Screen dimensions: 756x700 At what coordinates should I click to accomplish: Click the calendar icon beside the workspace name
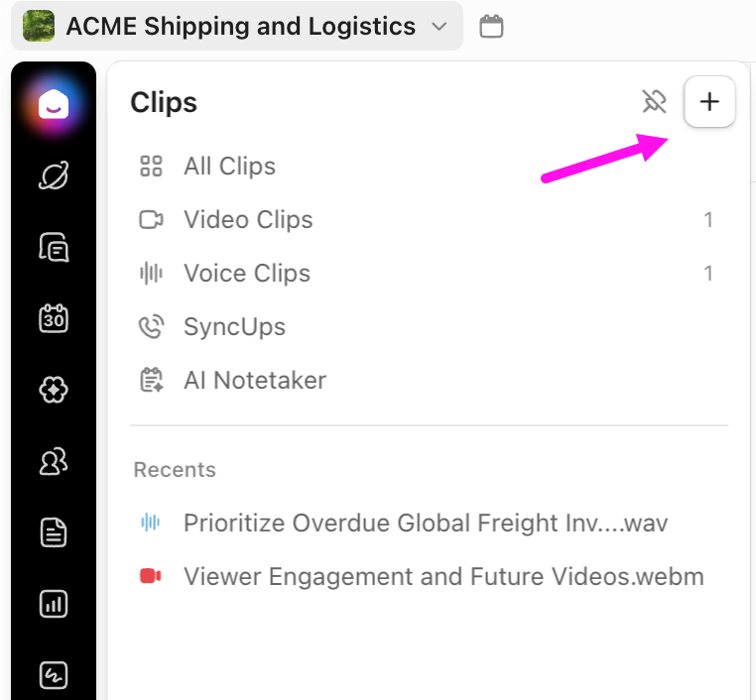point(491,27)
